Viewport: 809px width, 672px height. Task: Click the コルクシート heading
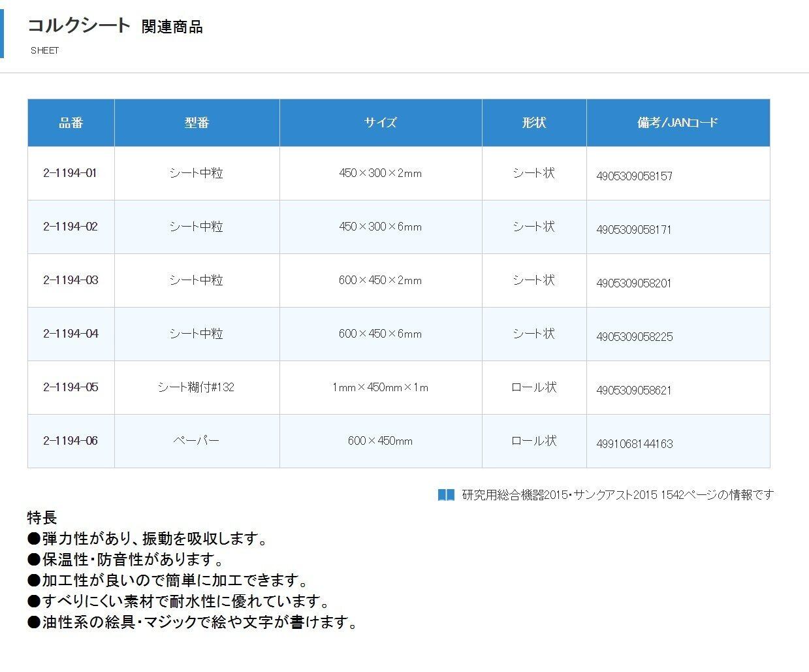click(x=79, y=26)
